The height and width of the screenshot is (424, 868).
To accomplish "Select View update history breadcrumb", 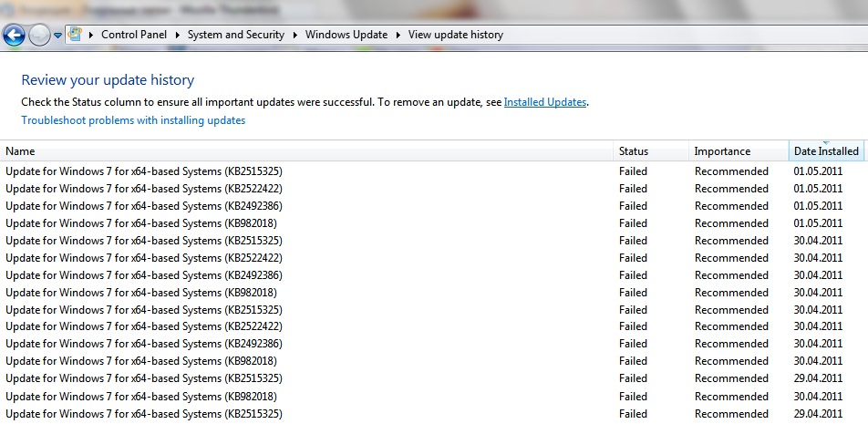I will (456, 35).
